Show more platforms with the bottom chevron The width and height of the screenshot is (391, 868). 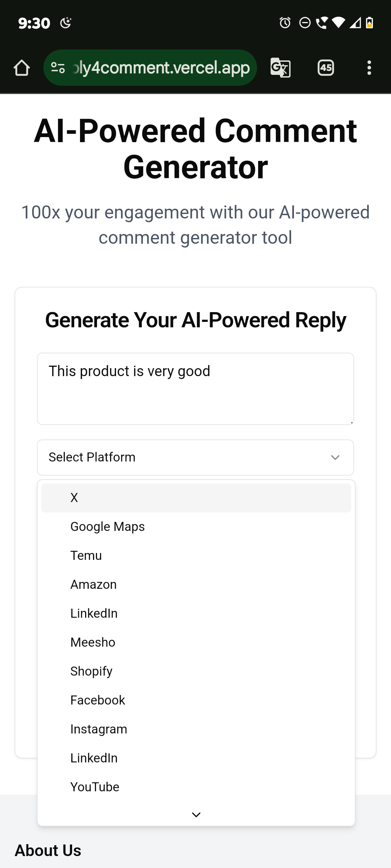[196, 814]
